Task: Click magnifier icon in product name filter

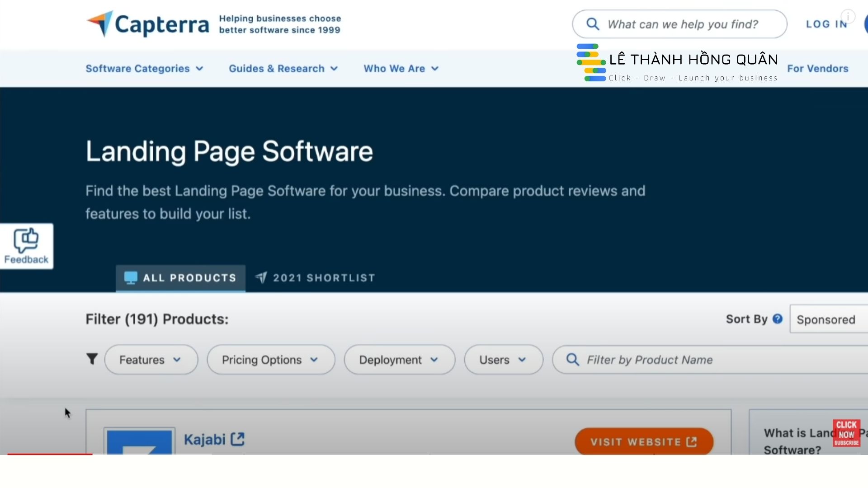Action: 572,360
